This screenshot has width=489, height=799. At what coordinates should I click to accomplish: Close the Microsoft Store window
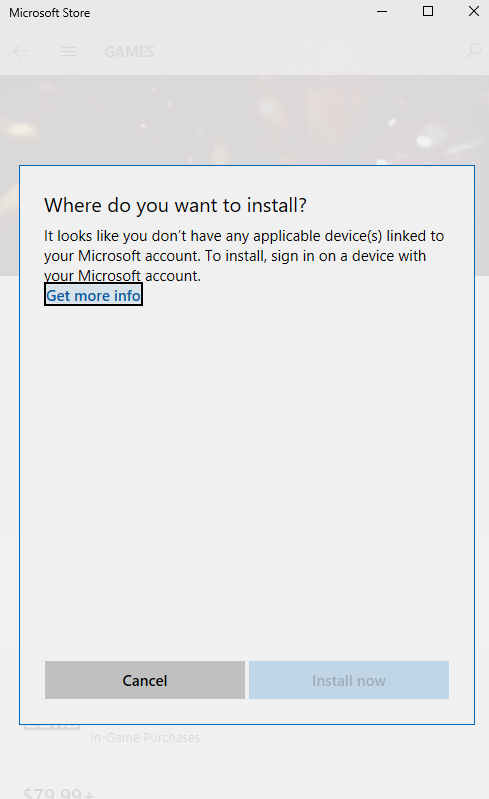click(474, 11)
